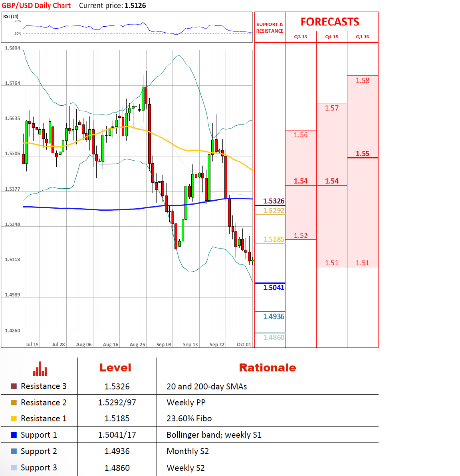
Task: Click the Resistance 1 yellow color swatch
Action: tap(14, 419)
